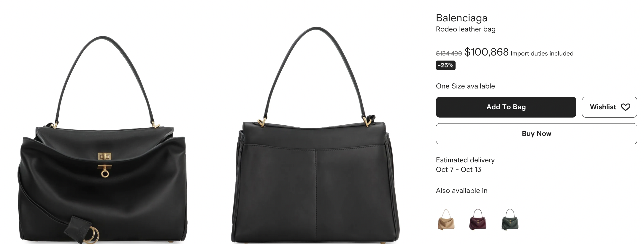Choose the burgundy bag color variant
The height and width of the screenshot is (244, 644).
tap(478, 219)
